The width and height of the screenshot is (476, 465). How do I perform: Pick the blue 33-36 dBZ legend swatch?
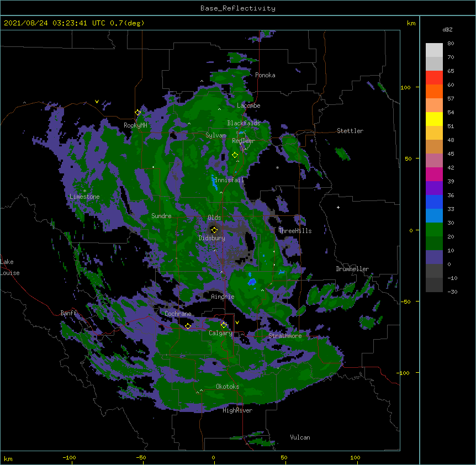[x=434, y=202]
